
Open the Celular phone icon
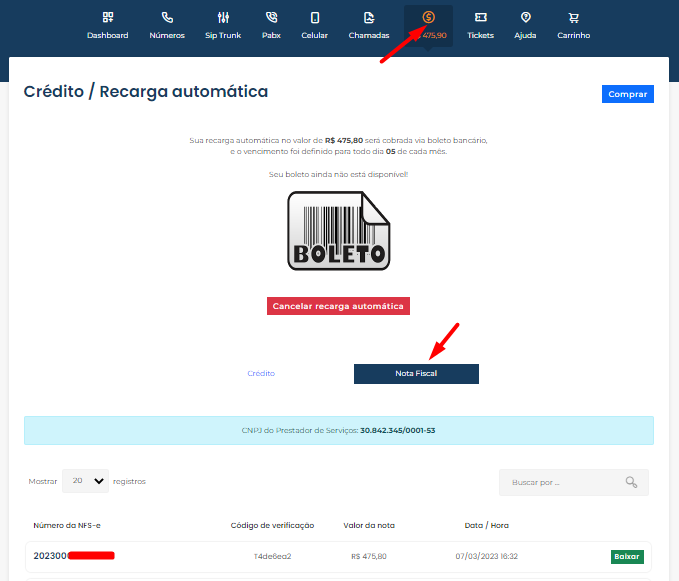coord(315,18)
